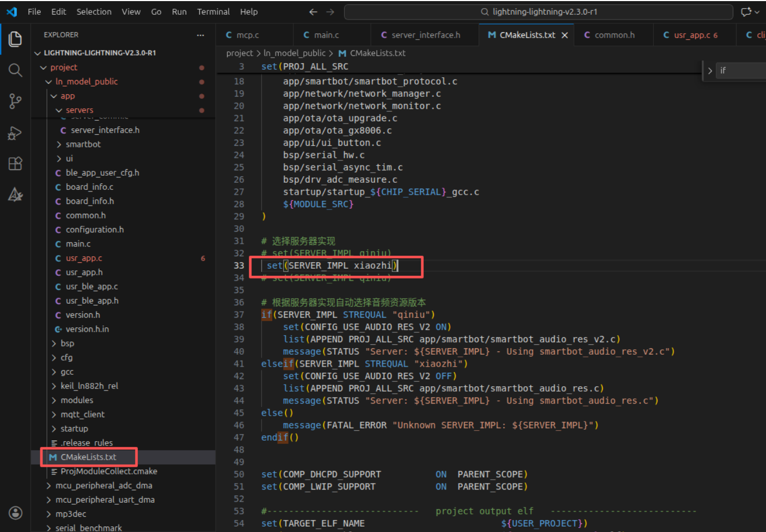
Task: Toggle replace in the find widget
Action: point(710,71)
